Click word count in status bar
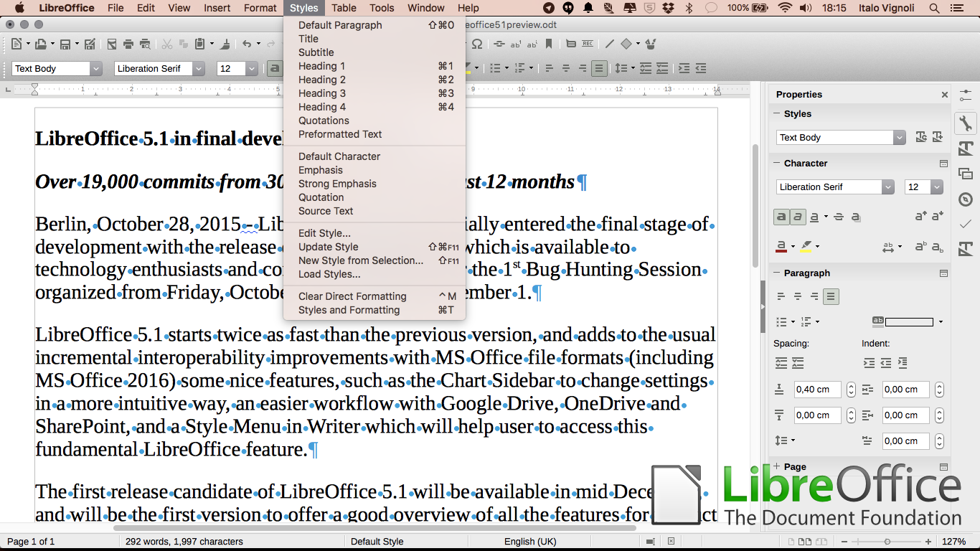The image size is (980, 551). click(x=184, y=542)
